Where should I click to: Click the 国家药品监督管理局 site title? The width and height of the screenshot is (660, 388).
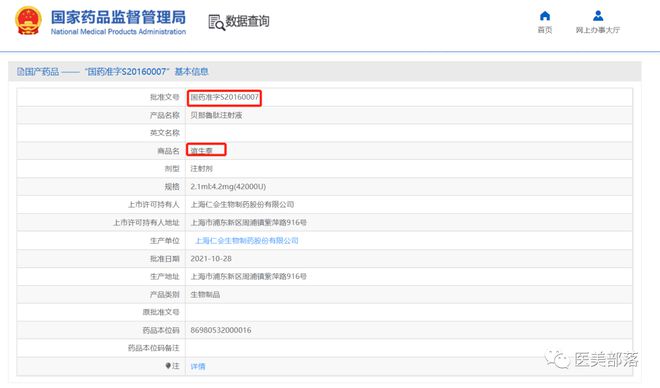pos(118,17)
